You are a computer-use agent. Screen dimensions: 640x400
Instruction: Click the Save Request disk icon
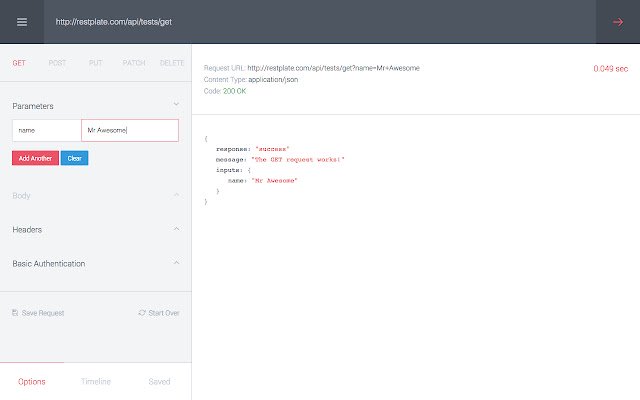click(x=15, y=313)
